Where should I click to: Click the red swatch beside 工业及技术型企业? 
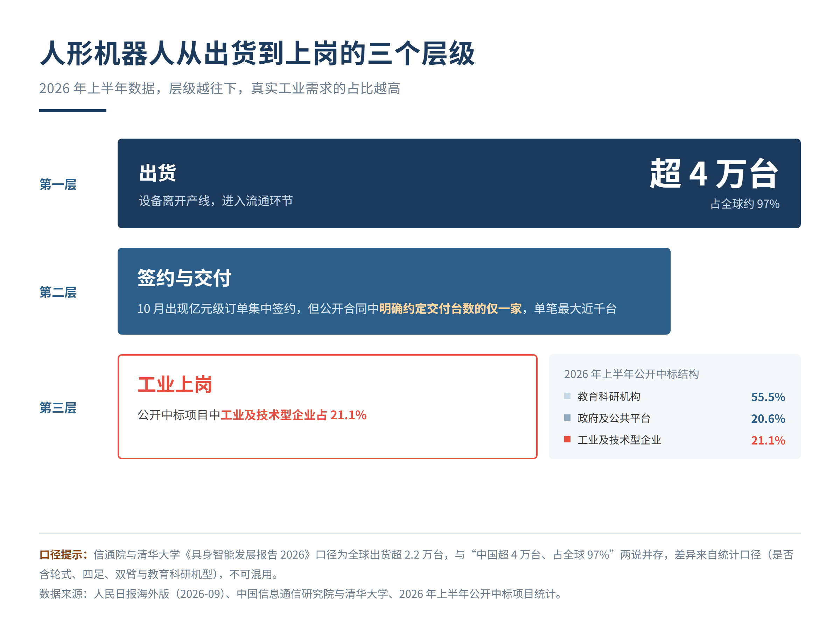tap(567, 439)
